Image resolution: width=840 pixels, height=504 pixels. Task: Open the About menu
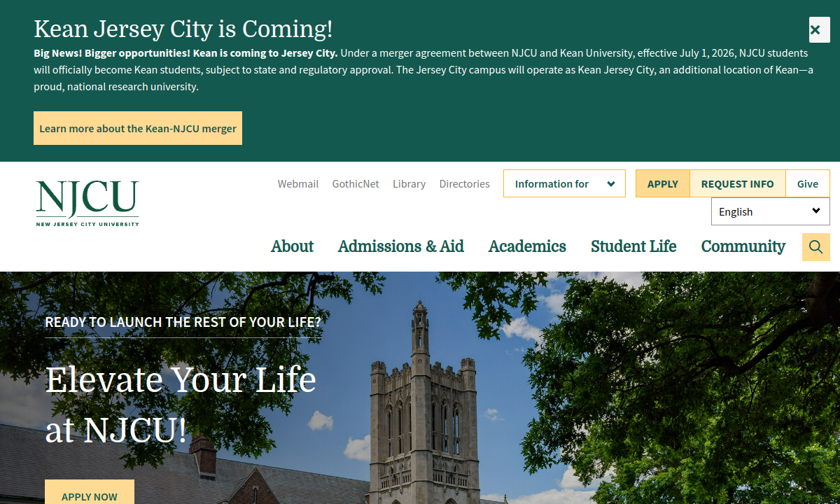click(x=292, y=246)
